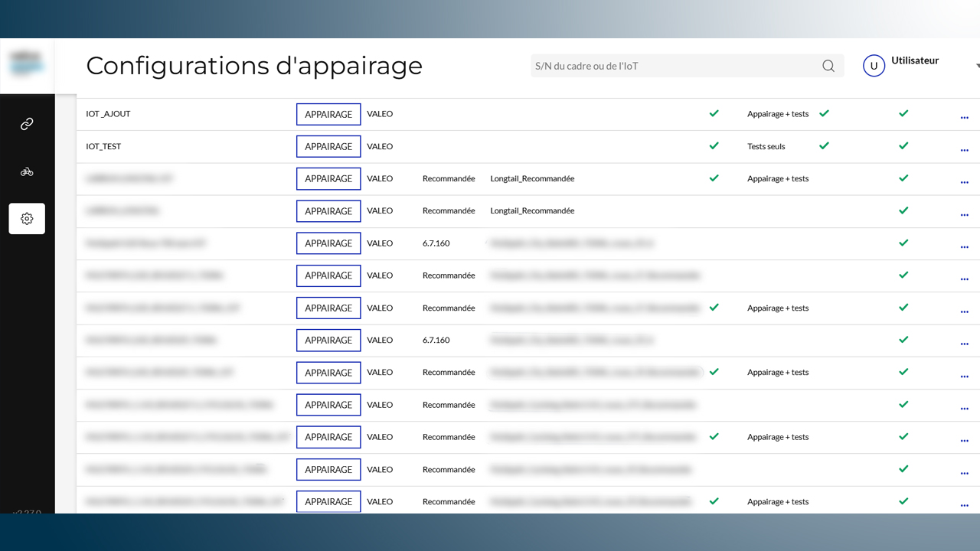Click APPAIRAGE button for IOT_AJOUT

pyautogui.click(x=328, y=114)
